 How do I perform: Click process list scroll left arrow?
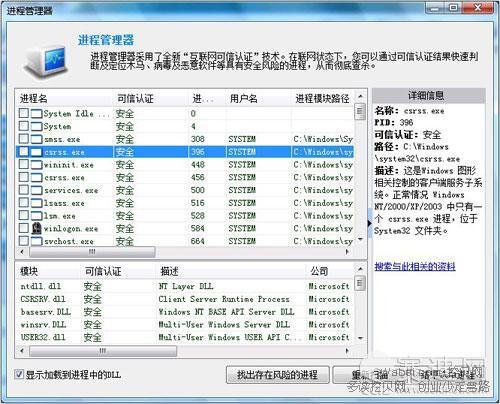22,252
